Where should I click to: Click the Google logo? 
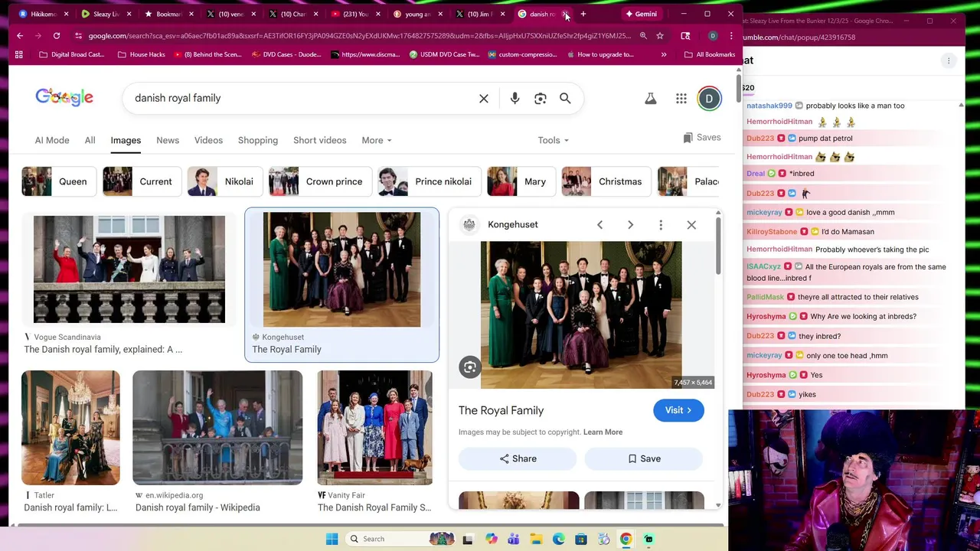click(x=64, y=98)
